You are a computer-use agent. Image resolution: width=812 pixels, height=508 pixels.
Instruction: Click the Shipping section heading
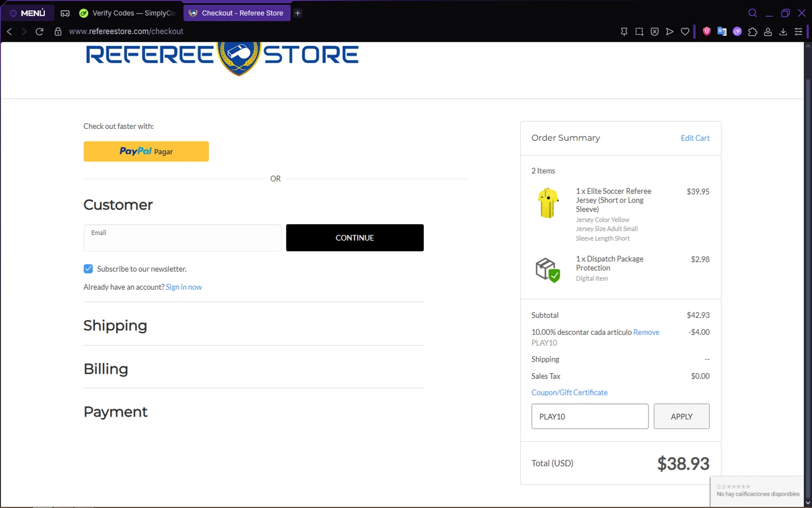click(115, 325)
